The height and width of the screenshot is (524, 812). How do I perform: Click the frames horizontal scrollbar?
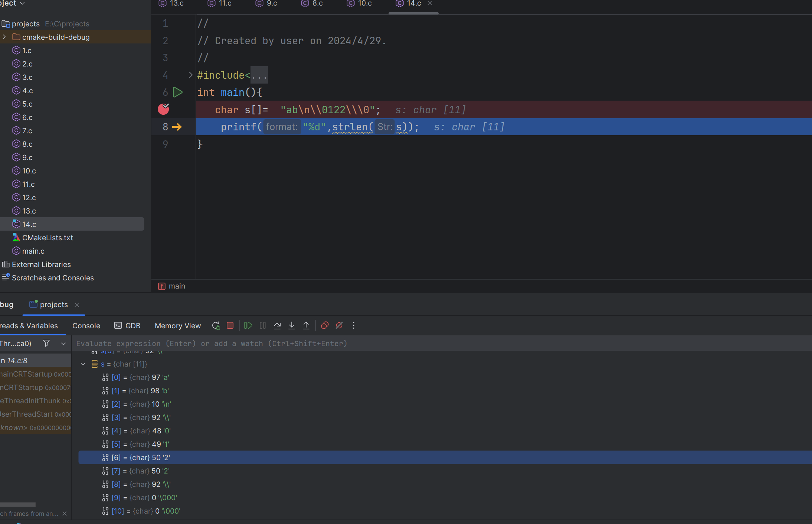pyautogui.click(x=18, y=505)
